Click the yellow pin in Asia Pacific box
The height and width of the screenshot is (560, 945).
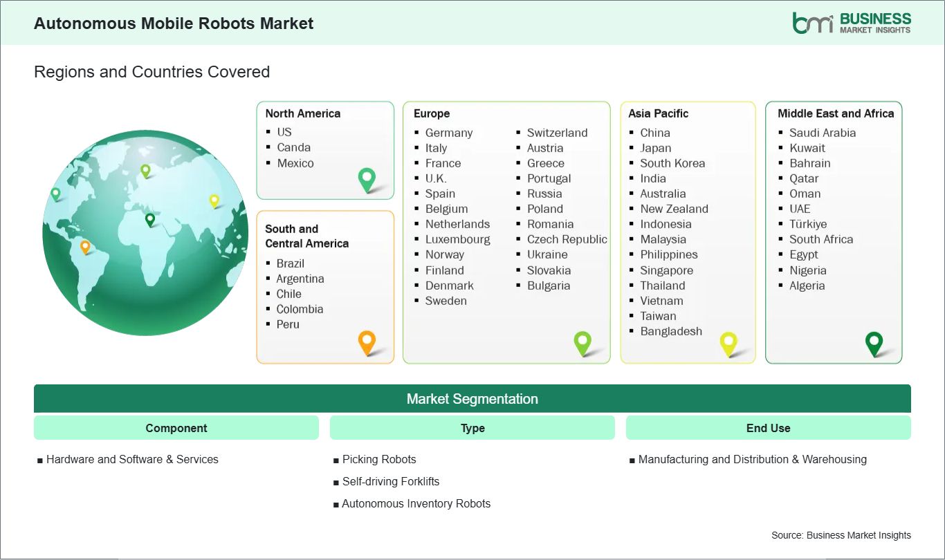click(x=728, y=343)
